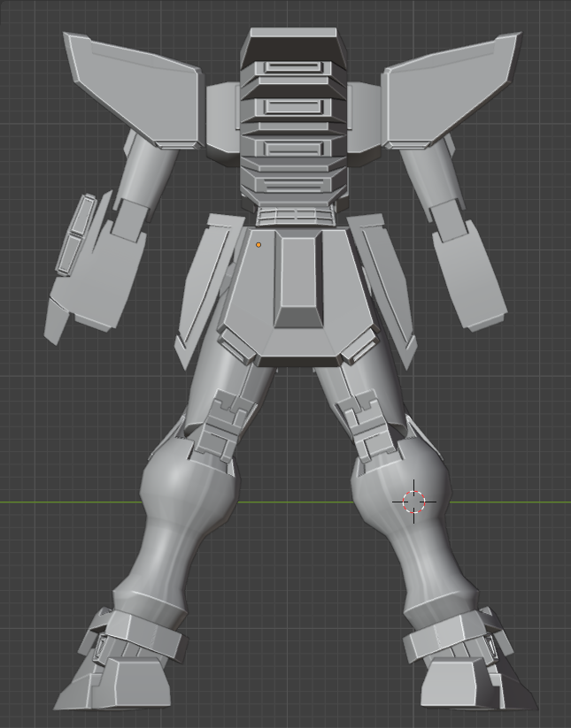Screen dimensions: 571x728
Task: Click the bottom vent slat on the backpack
Action: pyautogui.click(x=291, y=185)
